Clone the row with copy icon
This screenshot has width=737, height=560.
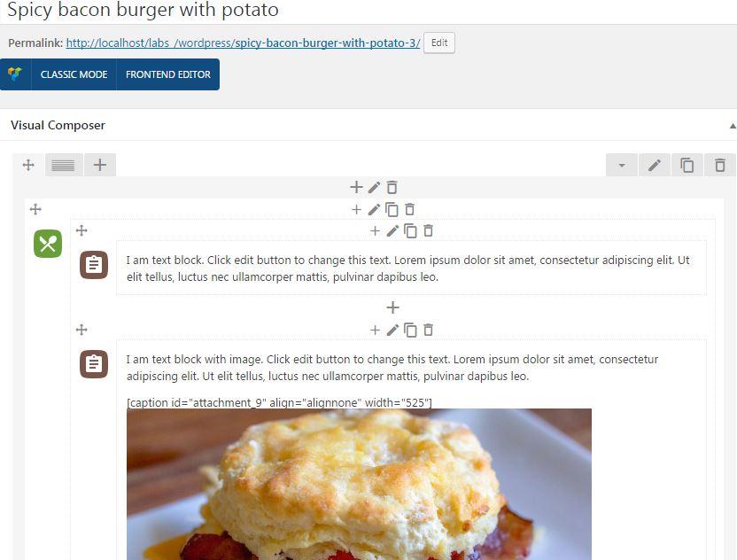pyautogui.click(x=687, y=165)
